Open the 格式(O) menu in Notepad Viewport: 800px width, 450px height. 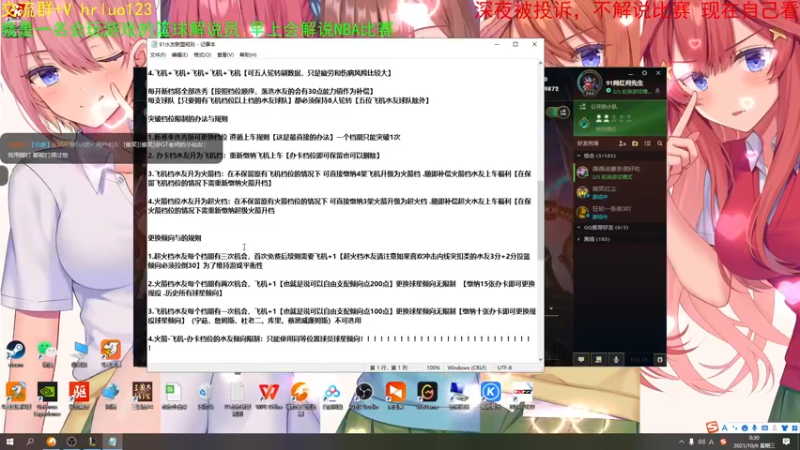coord(202,55)
